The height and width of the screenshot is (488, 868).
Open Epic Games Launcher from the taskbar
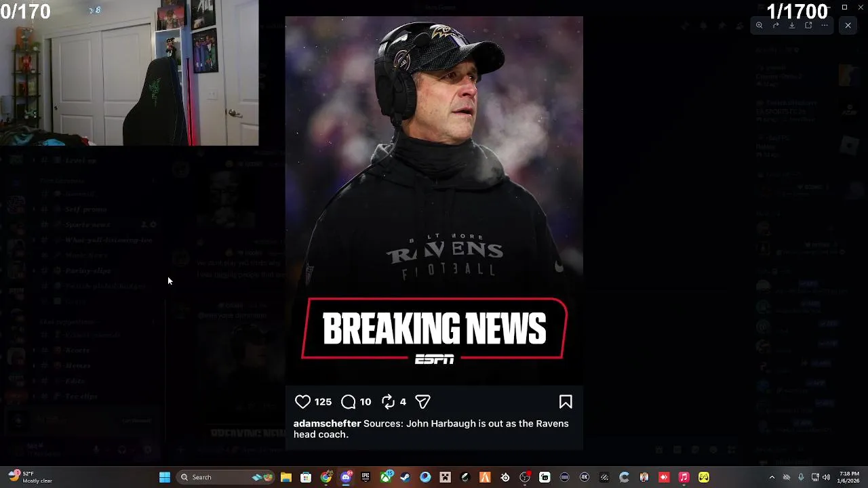(x=366, y=477)
